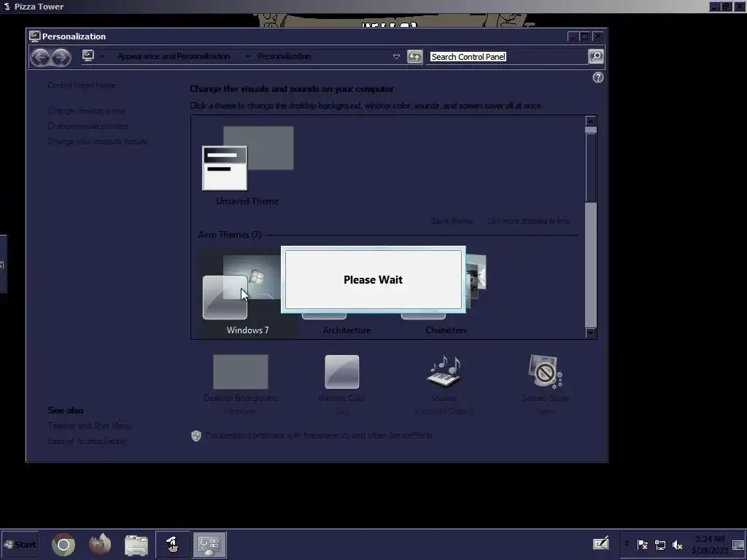Click Save theme link
747x560 pixels.
(x=452, y=221)
